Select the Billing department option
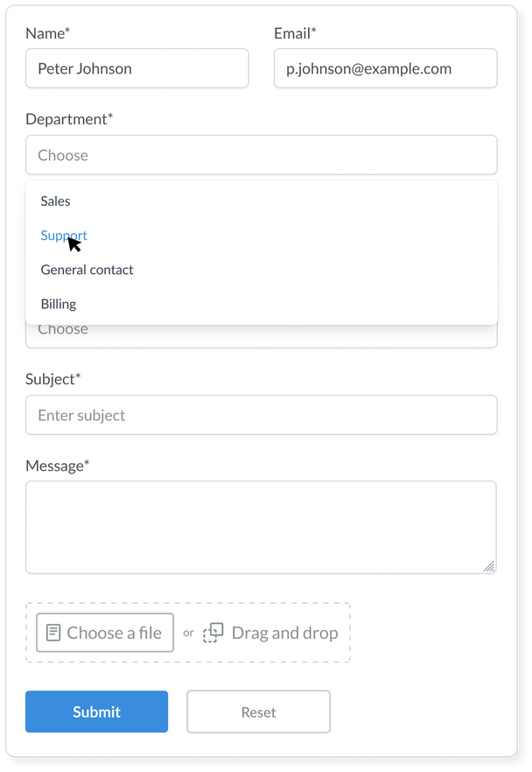 tap(59, 304)
